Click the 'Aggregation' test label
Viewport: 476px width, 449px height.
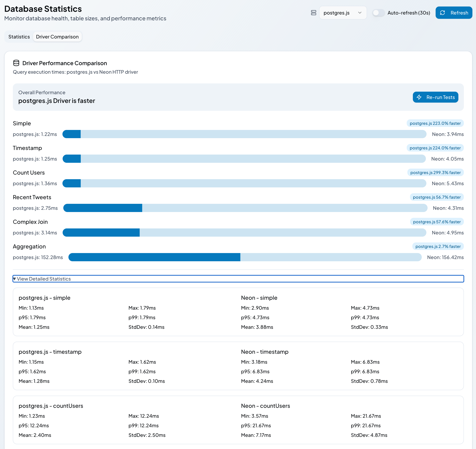[29, 247]
